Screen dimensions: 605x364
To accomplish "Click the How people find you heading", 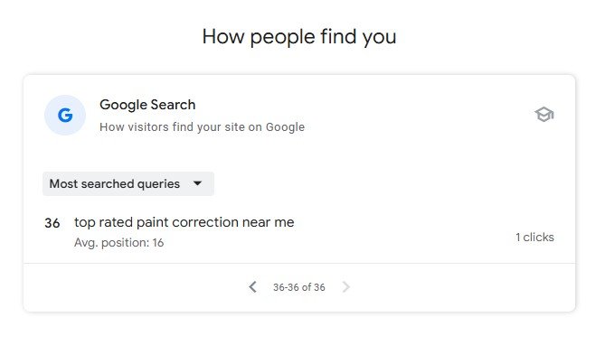I will (299, 37).
